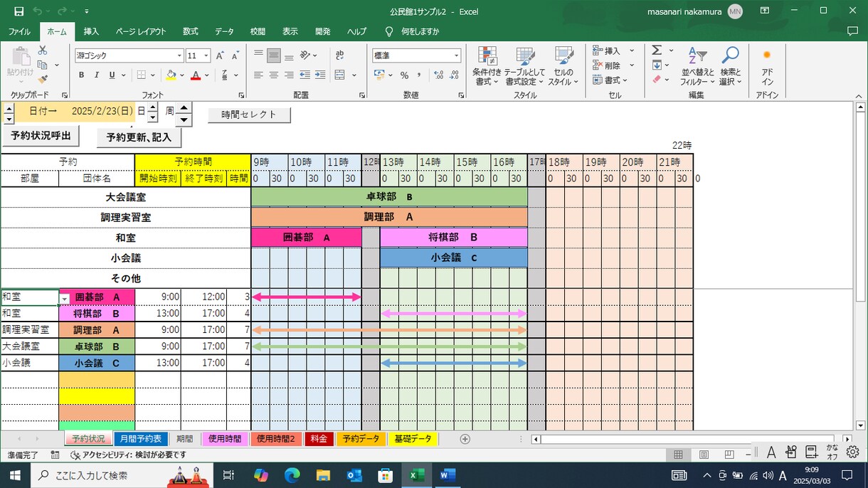Click the Fill down-arrow icon in editing group
The image size is (868, 488).
pos(657,65)
